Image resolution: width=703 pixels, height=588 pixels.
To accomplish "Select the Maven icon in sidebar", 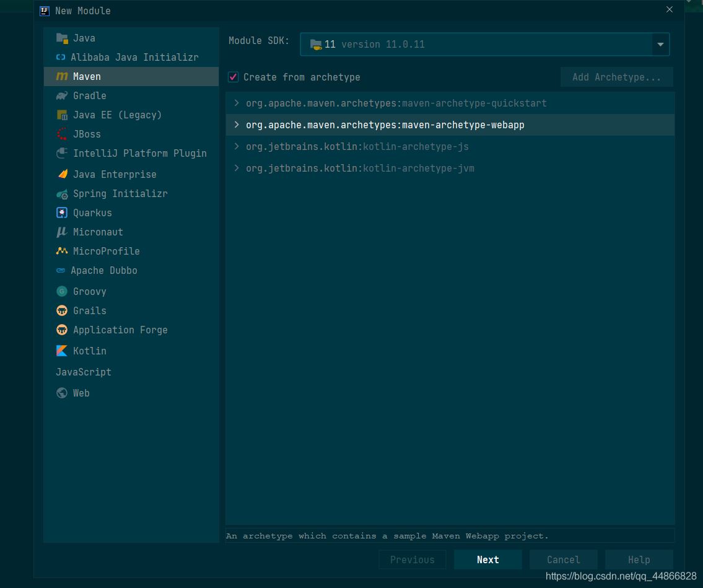I will click(62, 76).
